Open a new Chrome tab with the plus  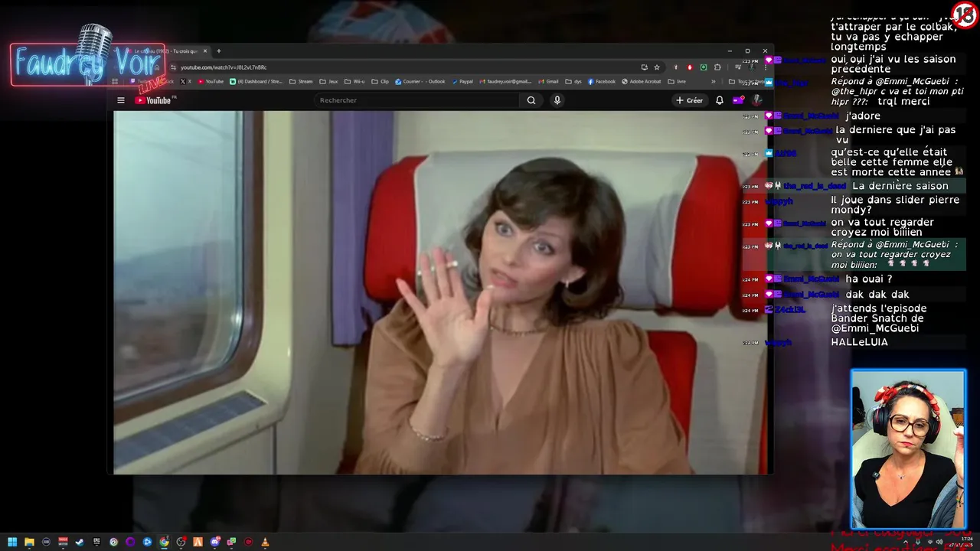pos(218,51)
